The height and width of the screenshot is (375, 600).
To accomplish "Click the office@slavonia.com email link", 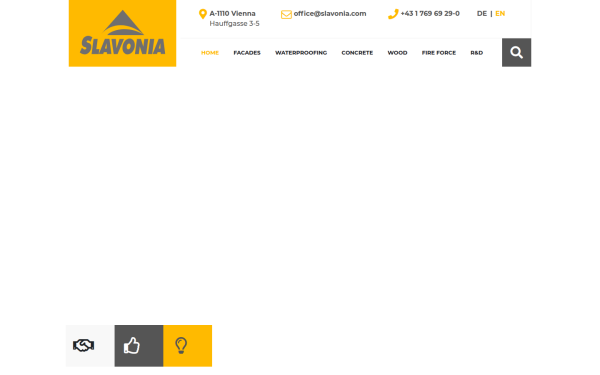I will coord(330,14).
